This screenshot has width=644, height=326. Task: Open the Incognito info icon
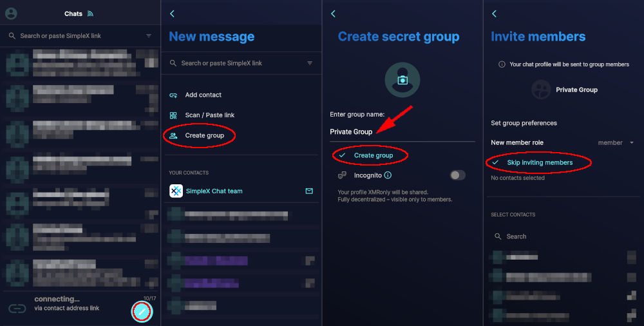point(388,175)
